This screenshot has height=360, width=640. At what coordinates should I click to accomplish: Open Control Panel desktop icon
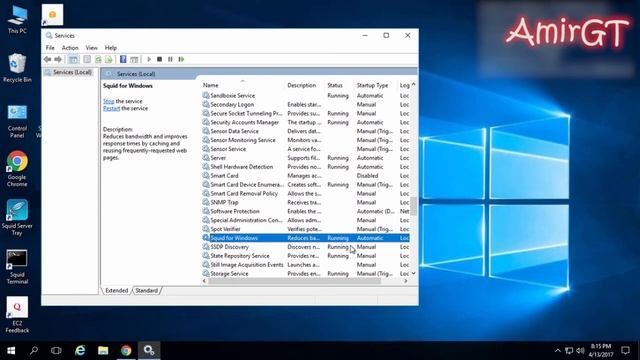click(17, 121)
